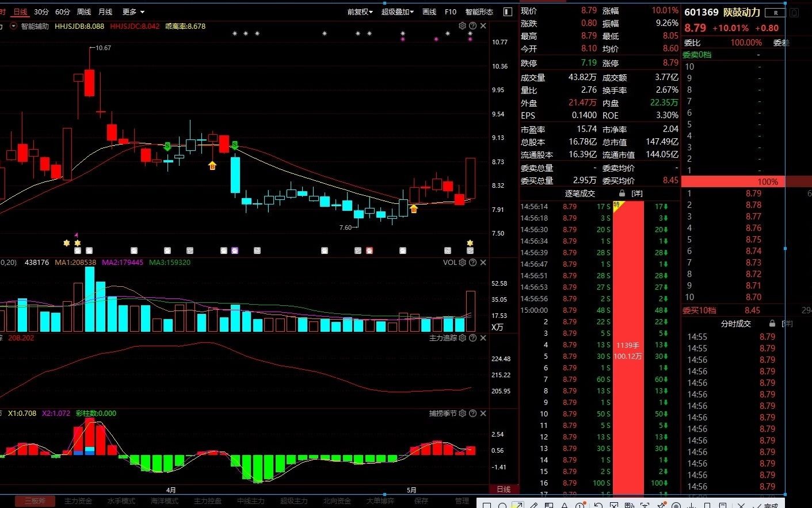This screenshot has width=812, height=508.
Task: Select the ellipse tool in screenshot toolbar
Action: tap(502, 506)
